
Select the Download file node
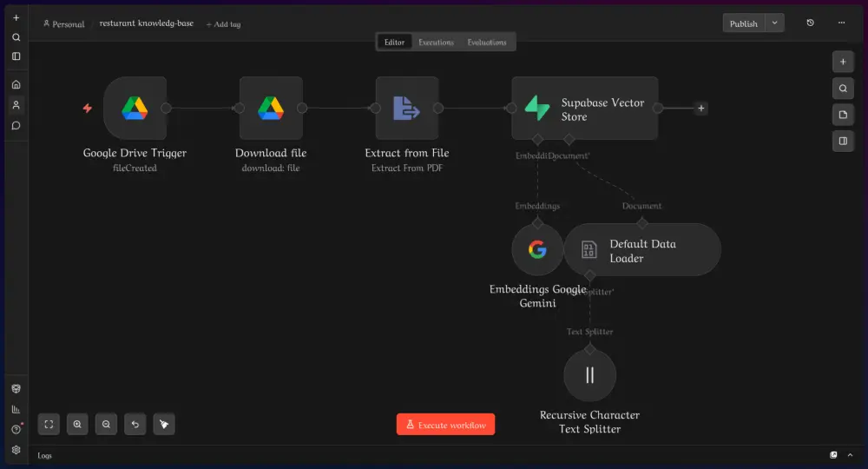271,108
